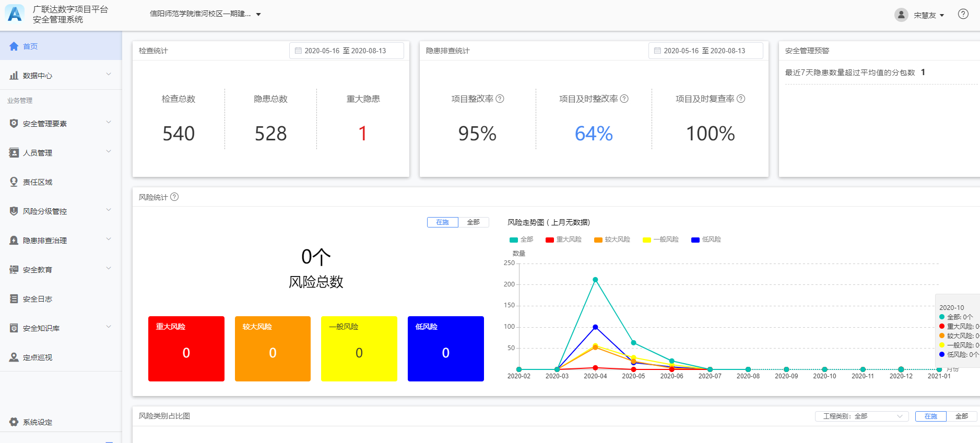Click the 项目及时整改率 64% value
The height and width of the screenshot is (443, 980).
[x=594, y=134]
